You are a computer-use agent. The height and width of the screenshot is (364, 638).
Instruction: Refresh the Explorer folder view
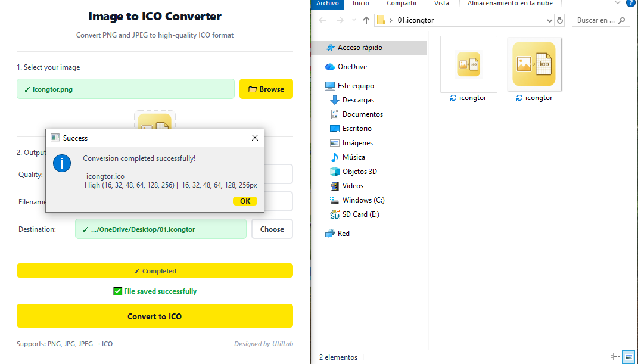click(x=560, y=20)
